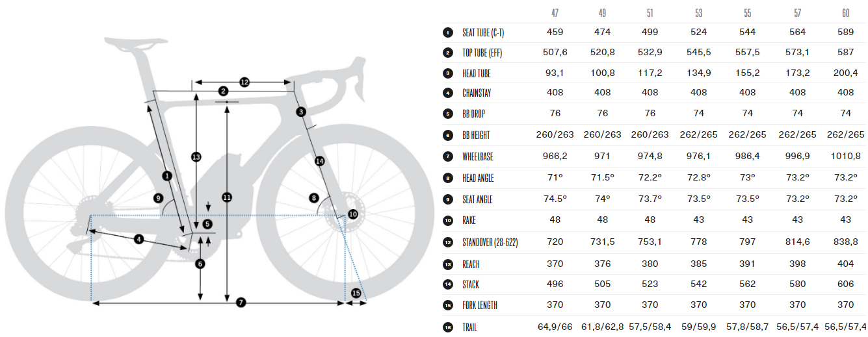Image resolution: width=868 pixels, height=337 pixels.
Task: Click marker 1 on the bike's seat tube diagram
Action: pyautogui.click(x=167, y=176)
